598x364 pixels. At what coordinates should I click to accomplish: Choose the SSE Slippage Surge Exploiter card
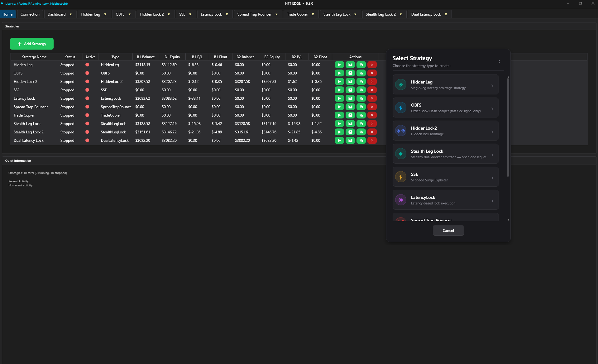click(446, 177)
